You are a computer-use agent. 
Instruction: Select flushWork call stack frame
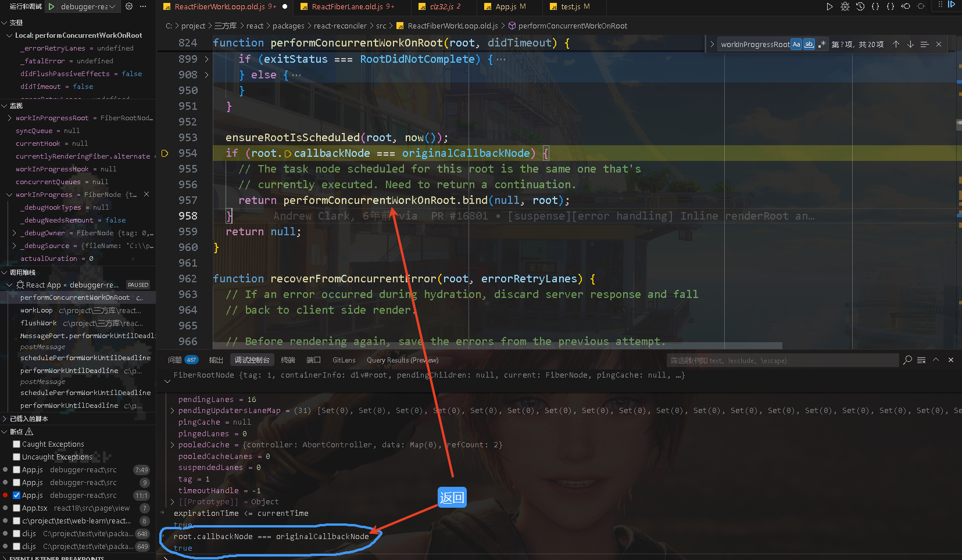click(x=78, y=323)
